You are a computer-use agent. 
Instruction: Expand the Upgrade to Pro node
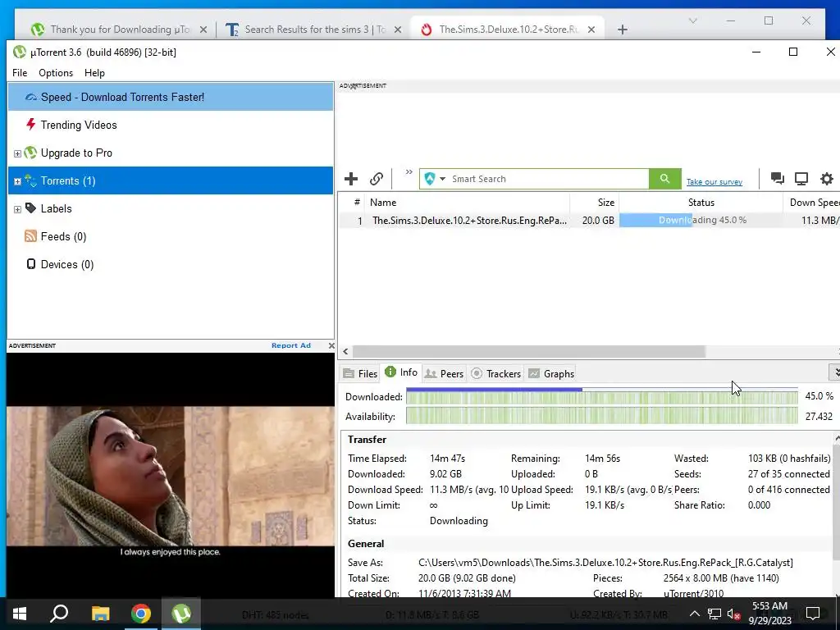coord(17,153)
